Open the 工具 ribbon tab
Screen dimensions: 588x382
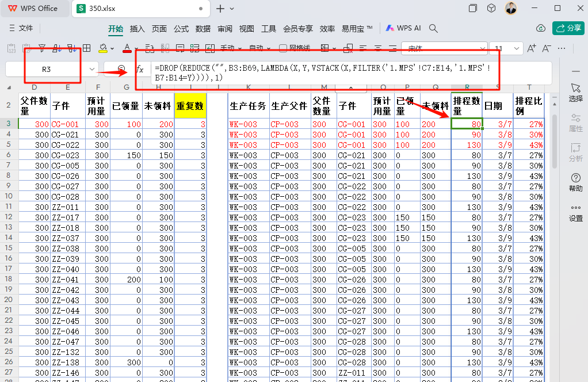(269, 29)
